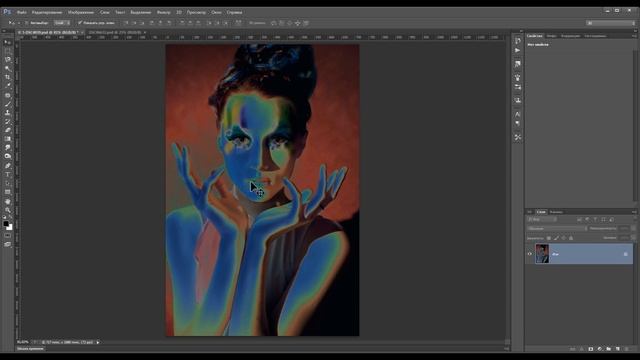The height and width of the screenshot is (360, 640).
Task: Toggle Quick Mask mode in toolbox
Action: 7,236
